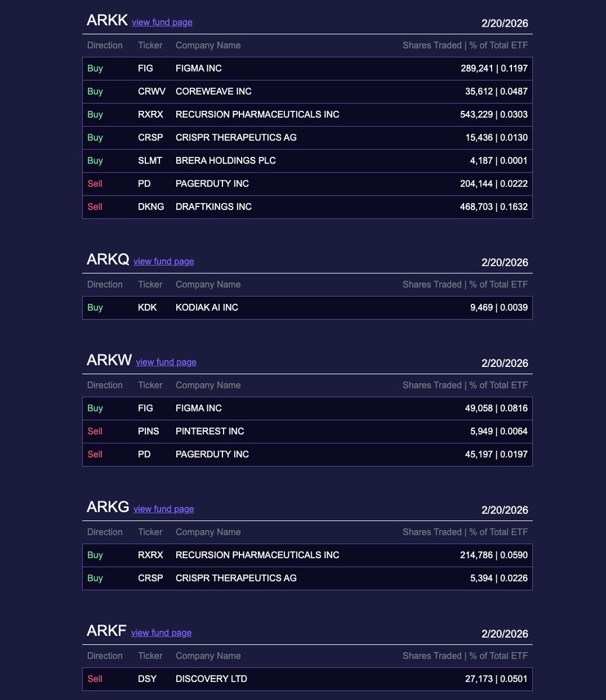Screen dimensions: 606x700
Task: Click the ARKK fund heading
Action: 107,20
